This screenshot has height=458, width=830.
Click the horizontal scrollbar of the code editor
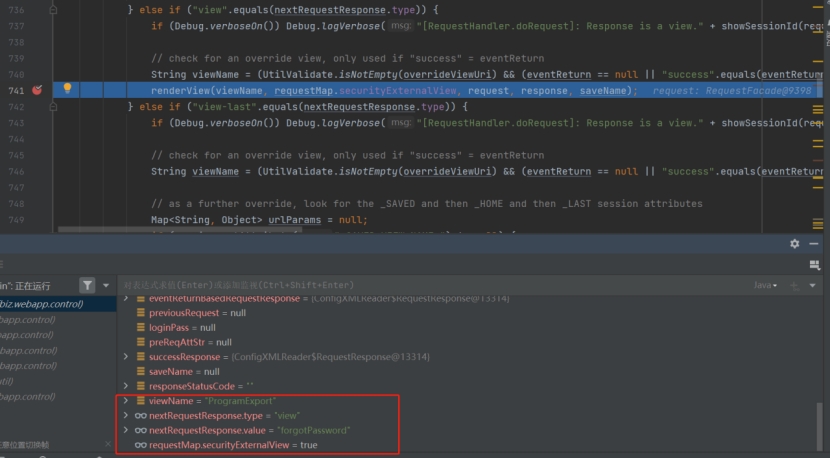[180, 230]
